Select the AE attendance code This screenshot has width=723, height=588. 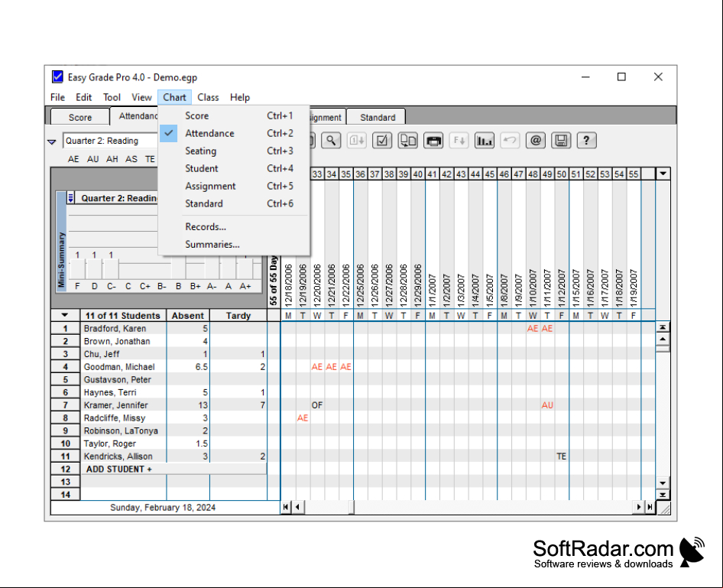(73, 159)
